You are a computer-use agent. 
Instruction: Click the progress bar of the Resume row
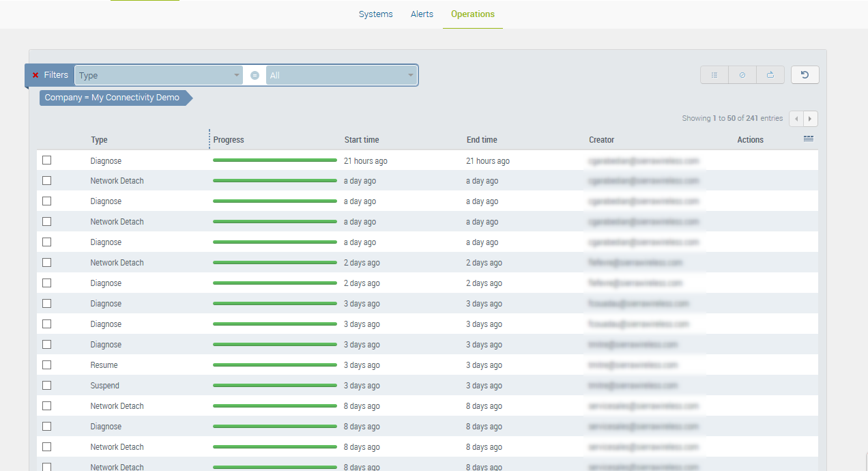274,365
